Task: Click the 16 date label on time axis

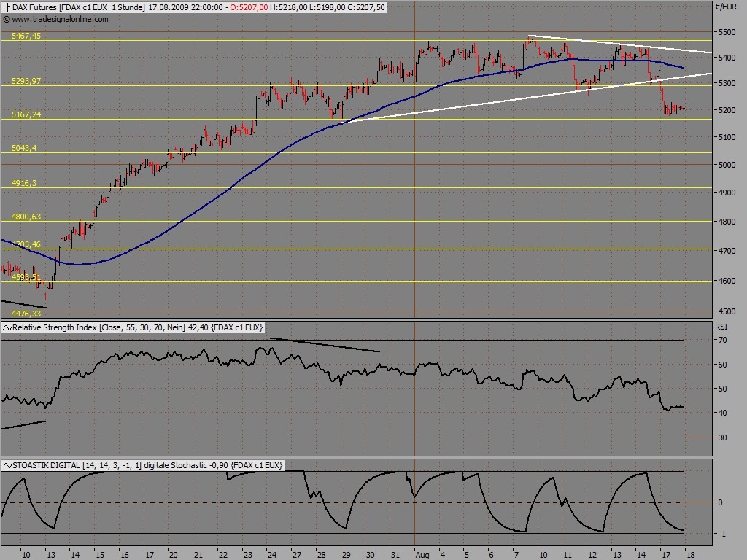Action: [x=124, y=555]
